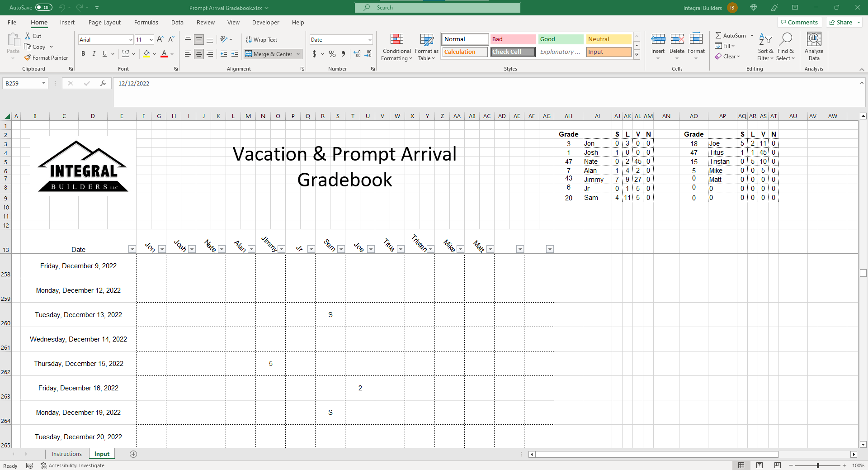Open Conditional Formatting menu
868x470 pixels.
click(x=396, y=47)
